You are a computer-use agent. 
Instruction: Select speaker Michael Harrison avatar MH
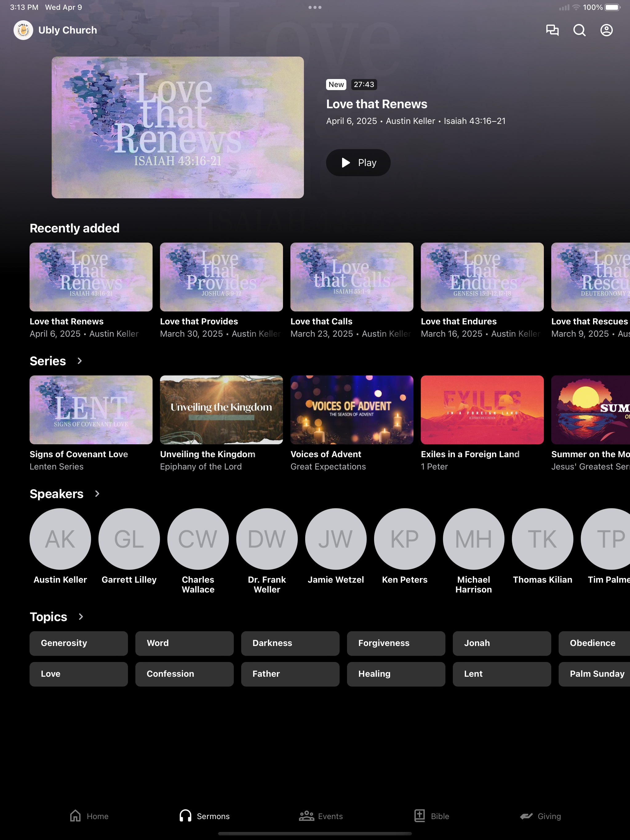[x=473, y=539]
